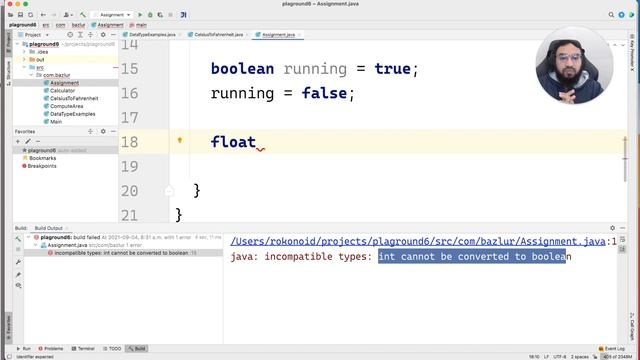Click the Select Opened File target icon in the Project panel

(x=70, y=35)
